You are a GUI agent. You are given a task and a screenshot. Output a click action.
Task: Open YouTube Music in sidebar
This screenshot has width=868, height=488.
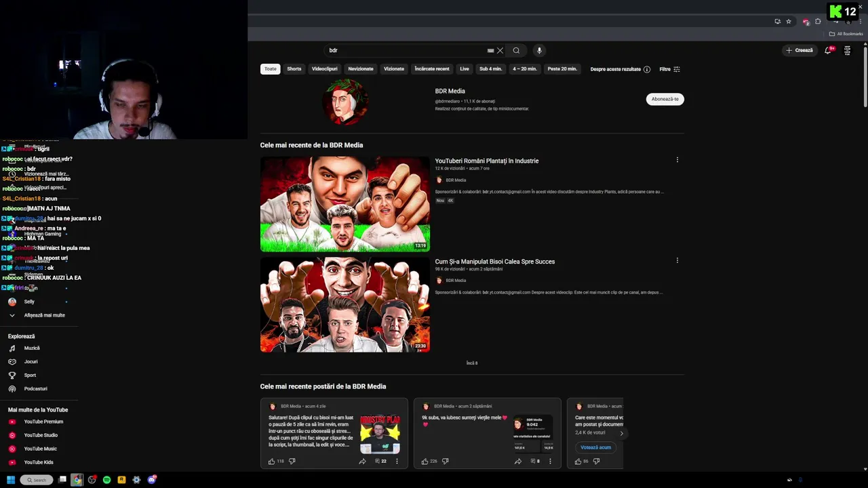click(41, 449)
